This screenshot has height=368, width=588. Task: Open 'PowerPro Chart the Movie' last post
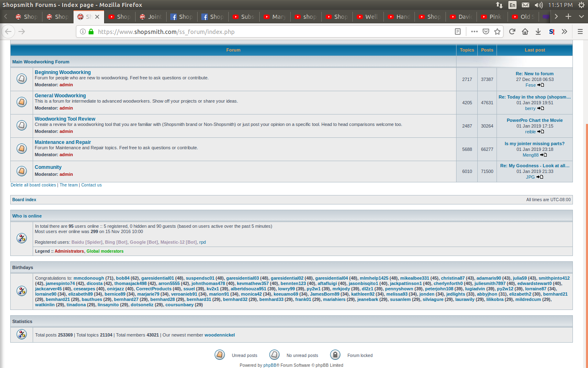535,120
